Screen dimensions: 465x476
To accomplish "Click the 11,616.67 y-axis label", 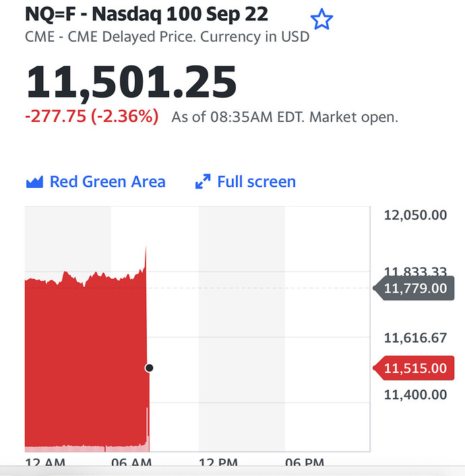I will [415, 338].
